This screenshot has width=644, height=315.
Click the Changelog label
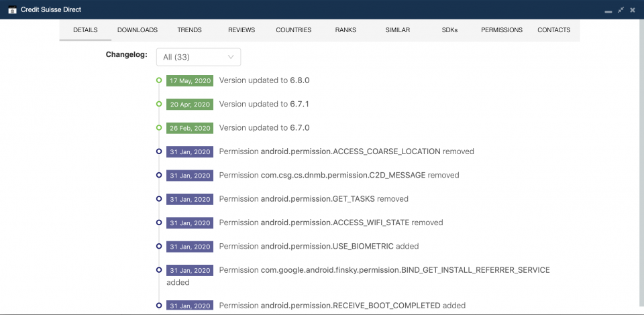tap(127, 54)
